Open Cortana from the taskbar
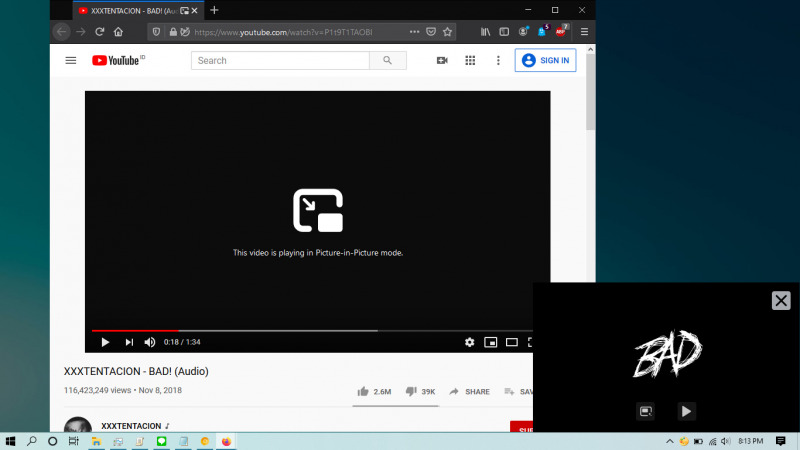The image size is (800, 450). pyautogui.click(x=52, y=441)
